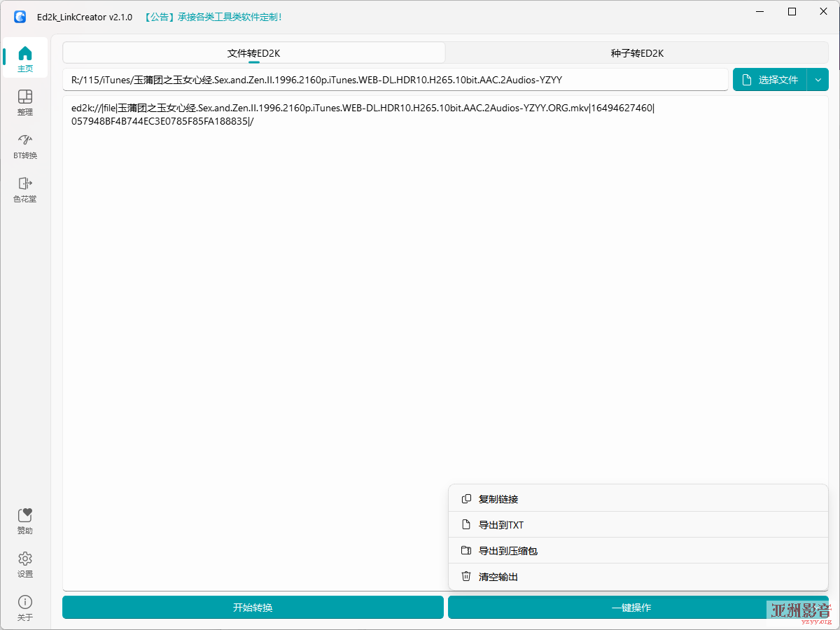Open the 赞助 heart sidebar icon
Viewport: 840px width, 630px height.
(25, 521)
